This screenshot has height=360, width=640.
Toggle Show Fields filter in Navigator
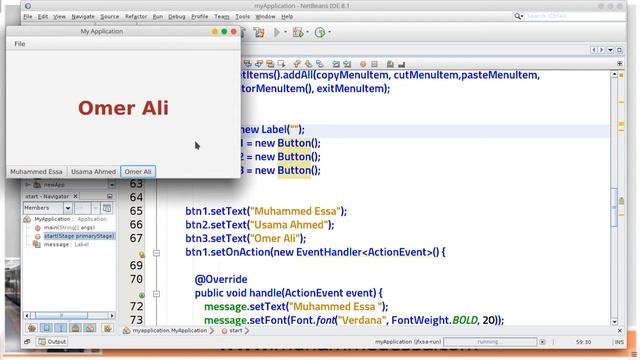(47, 328)
